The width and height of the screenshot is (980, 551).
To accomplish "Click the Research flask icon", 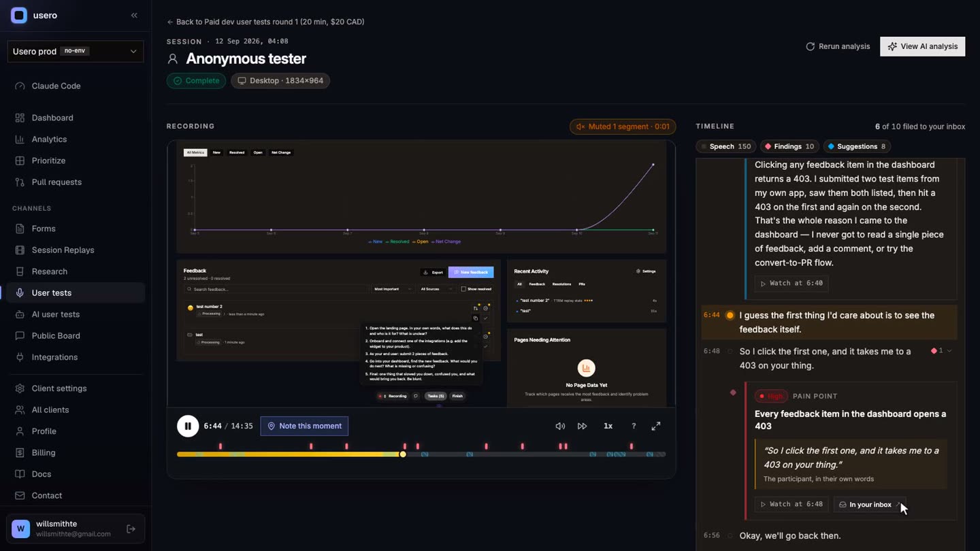I will [x=20, y=271].
